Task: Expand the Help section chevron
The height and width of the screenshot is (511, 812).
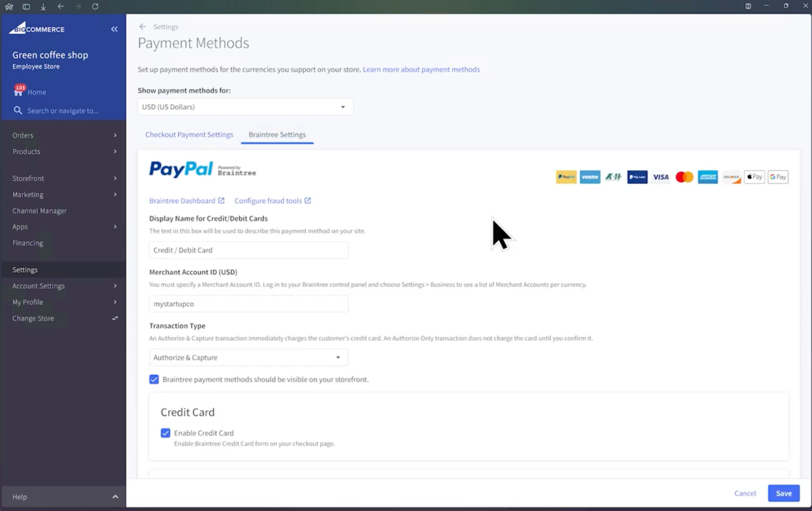Action: pos(115,496)
